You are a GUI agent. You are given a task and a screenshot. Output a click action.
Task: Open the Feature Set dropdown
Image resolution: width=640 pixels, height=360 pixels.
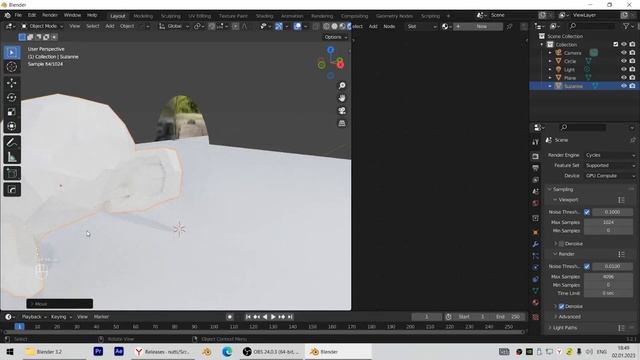click(x=610, y=166)
